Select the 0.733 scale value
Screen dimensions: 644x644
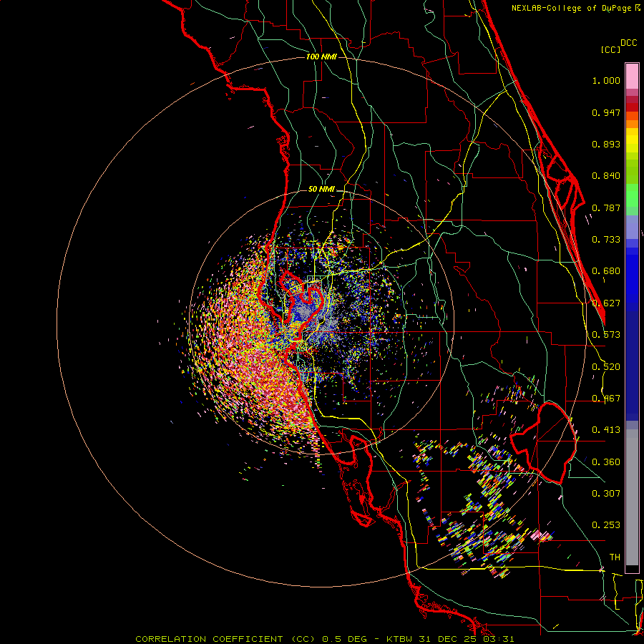click(606, 239)
